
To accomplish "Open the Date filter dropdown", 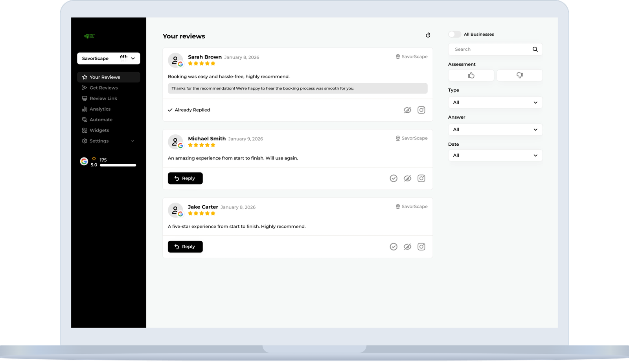I will tap(495, 155).
